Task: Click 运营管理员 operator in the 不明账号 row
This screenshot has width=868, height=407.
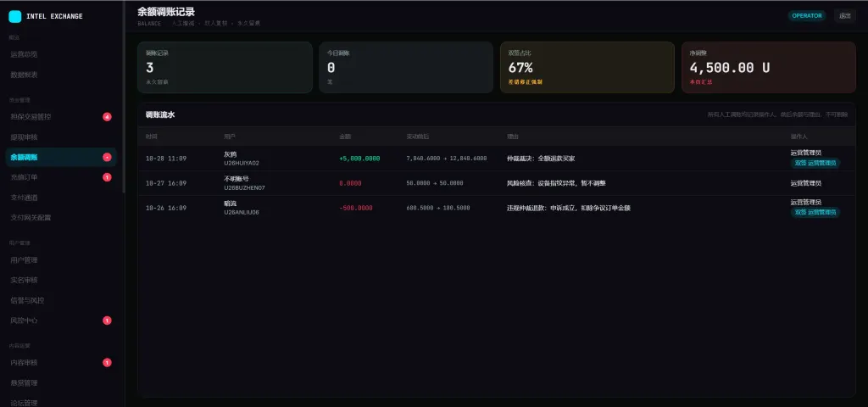Action: click(805, 183)
